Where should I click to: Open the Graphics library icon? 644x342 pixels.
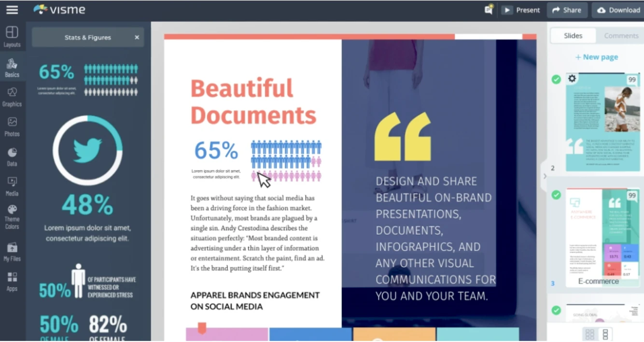point(12,96)
